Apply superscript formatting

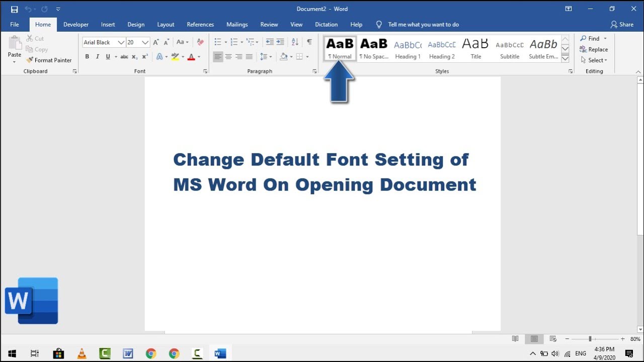(145, 57)
